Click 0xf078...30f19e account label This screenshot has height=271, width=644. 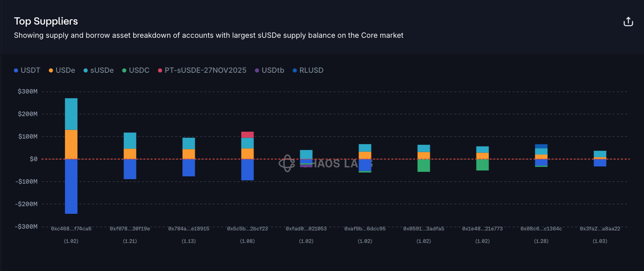click(x=130, y=229)
